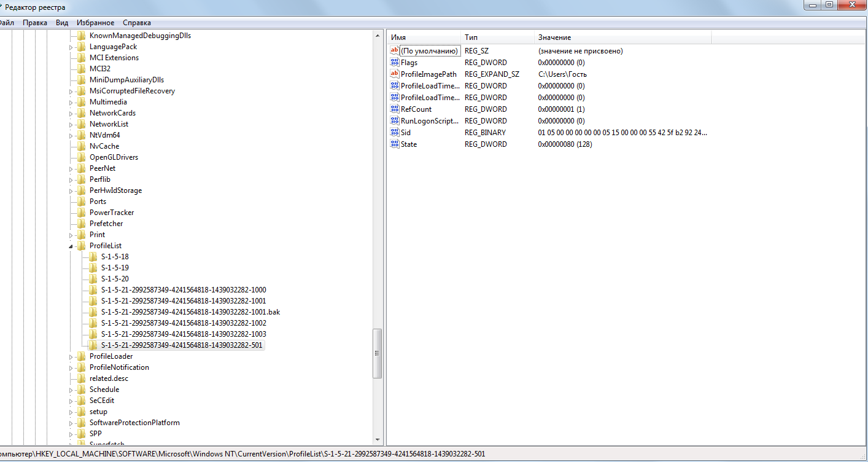Click the REG_BINARY type cell
This screenshot has width=868, height=462.
486,133
